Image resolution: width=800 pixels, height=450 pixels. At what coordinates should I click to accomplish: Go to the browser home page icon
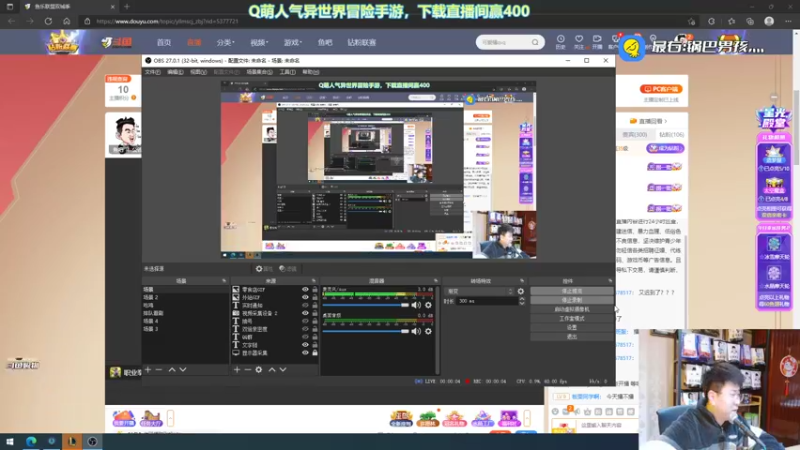pos(66,21)
